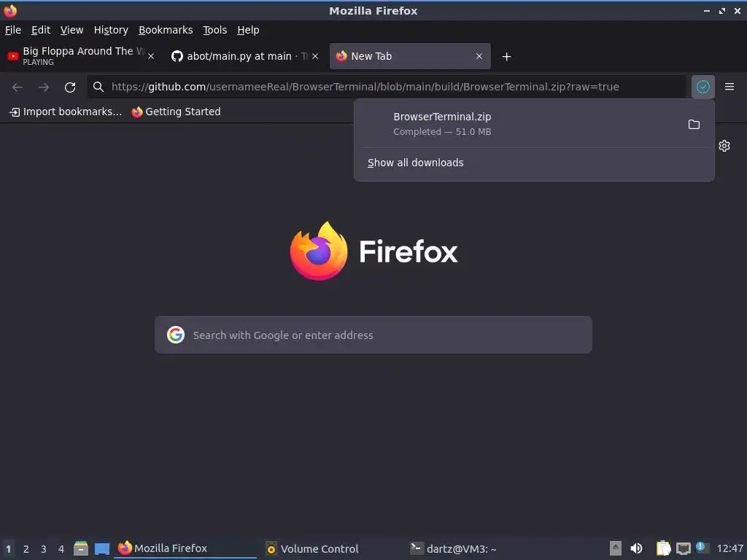The height and width of the screenshot is (560, 747).
Task: Switch to the Big Floppa Around The World tab
Action: pyautogui.click(x=81, y=56)
